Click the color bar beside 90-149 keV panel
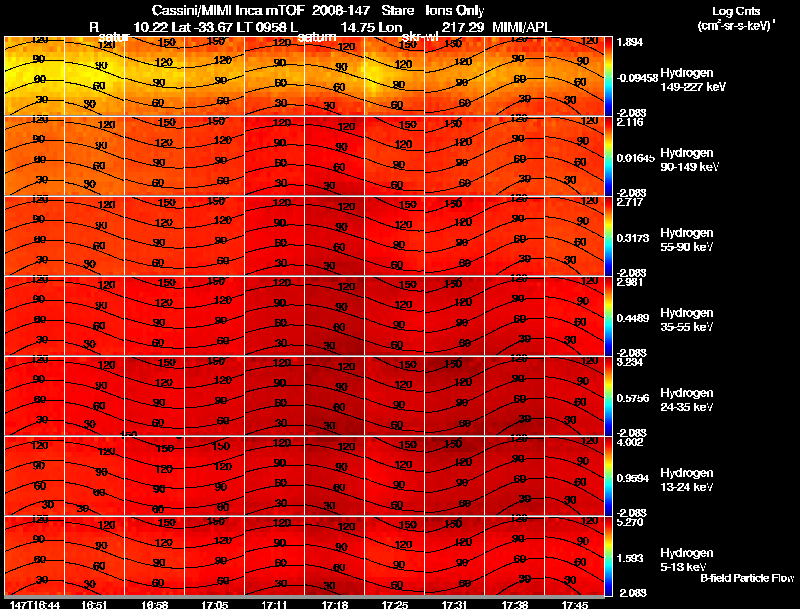The width and height of the screenshot is (800, 609). (x=608, y=156)
